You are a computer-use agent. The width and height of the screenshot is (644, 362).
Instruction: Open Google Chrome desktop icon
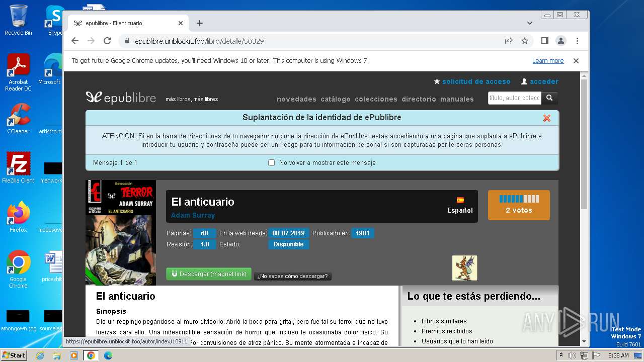point(18,269)
